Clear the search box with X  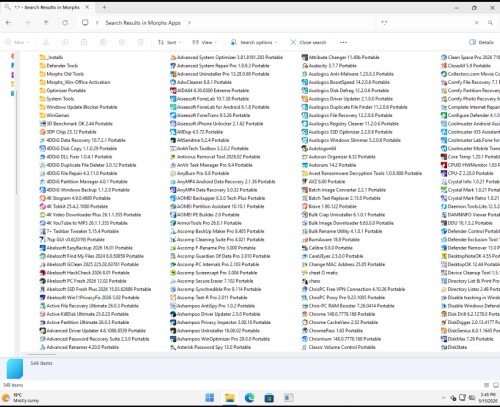(477, 23)
